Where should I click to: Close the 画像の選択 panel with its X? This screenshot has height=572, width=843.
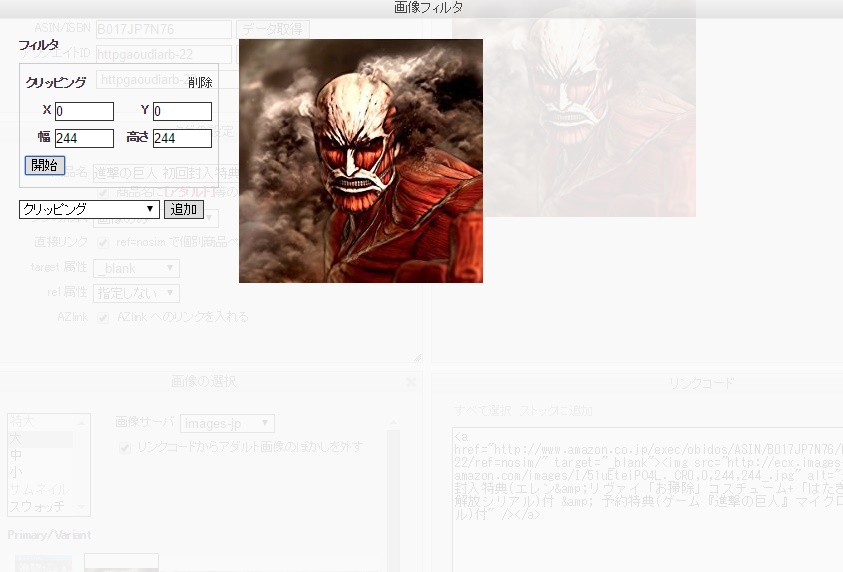411,382
